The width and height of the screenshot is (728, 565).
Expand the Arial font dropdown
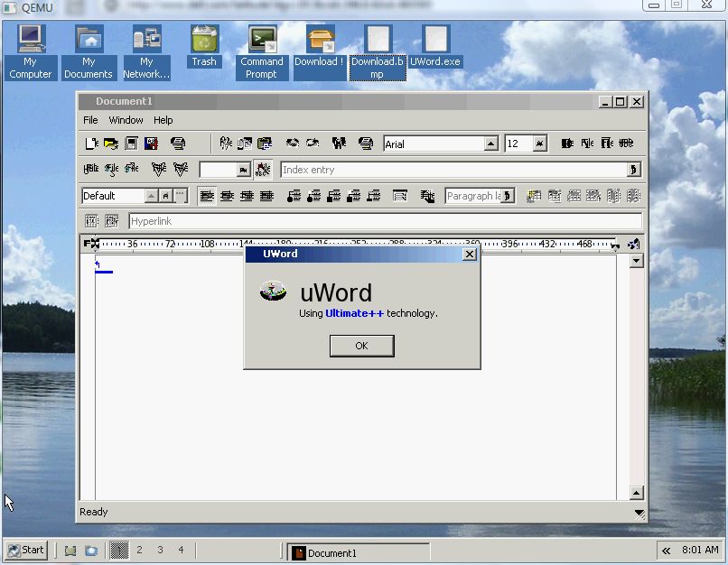(490, 144)
